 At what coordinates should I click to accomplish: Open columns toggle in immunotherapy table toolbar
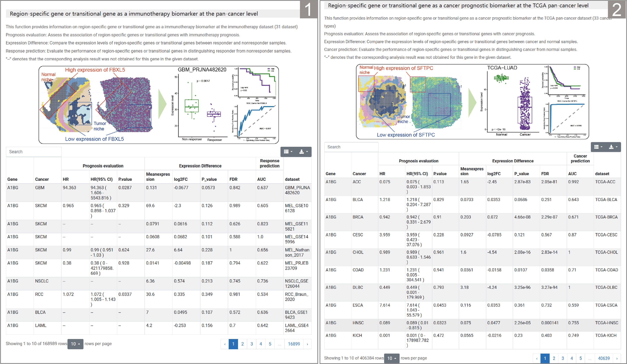pyautogui.click(x=288, y=152)
